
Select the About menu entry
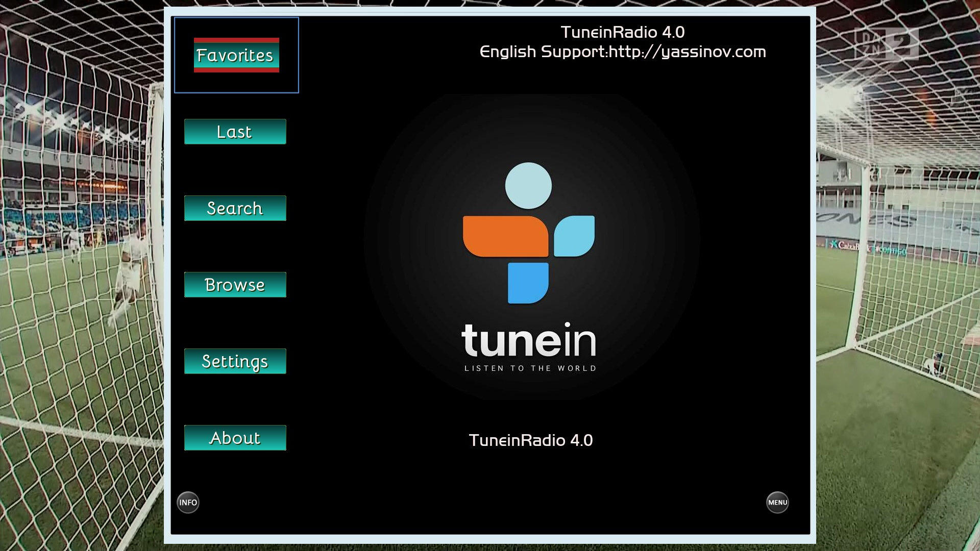pos(235,438)
